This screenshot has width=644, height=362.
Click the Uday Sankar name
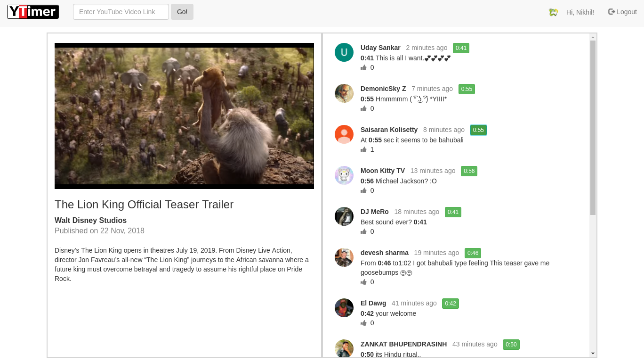(380, 48)
